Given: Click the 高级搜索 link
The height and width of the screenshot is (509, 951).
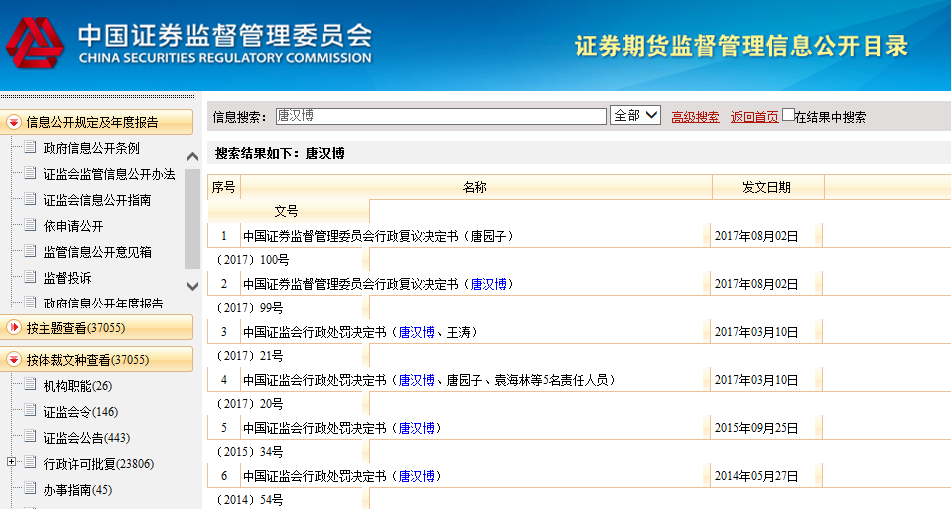Looking at the screenshot, I should pos(695,117).
